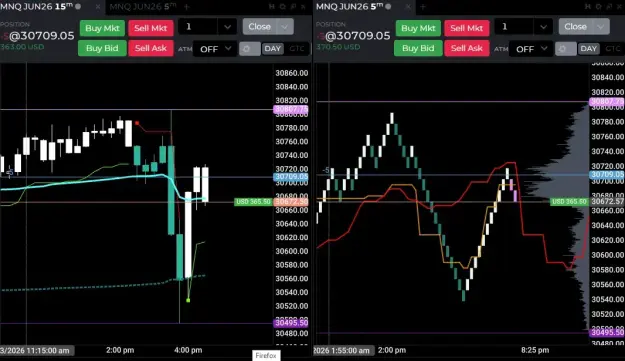Click the 30495.50 price label on the 15m chart axis

pyautogui.click(x=291, y=323)
